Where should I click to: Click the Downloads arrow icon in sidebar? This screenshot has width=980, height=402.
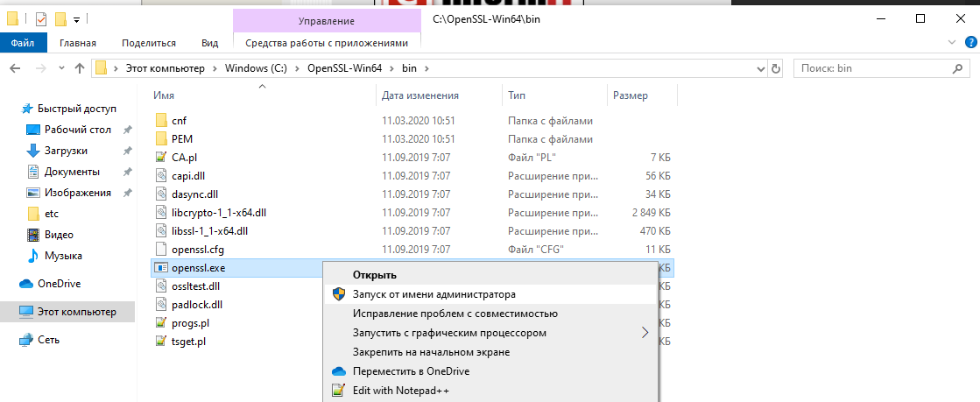click(34, 151)
